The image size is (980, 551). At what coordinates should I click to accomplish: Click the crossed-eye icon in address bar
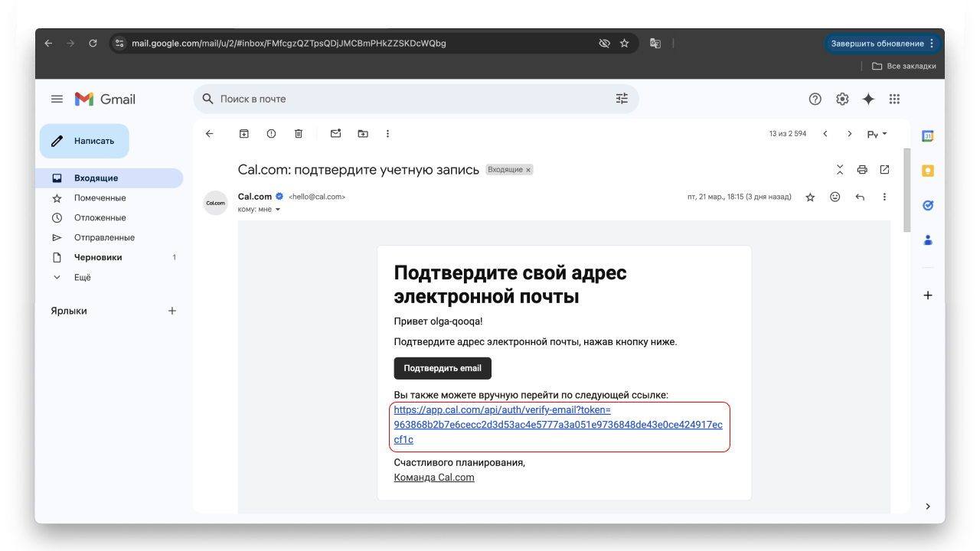[604, 44]
